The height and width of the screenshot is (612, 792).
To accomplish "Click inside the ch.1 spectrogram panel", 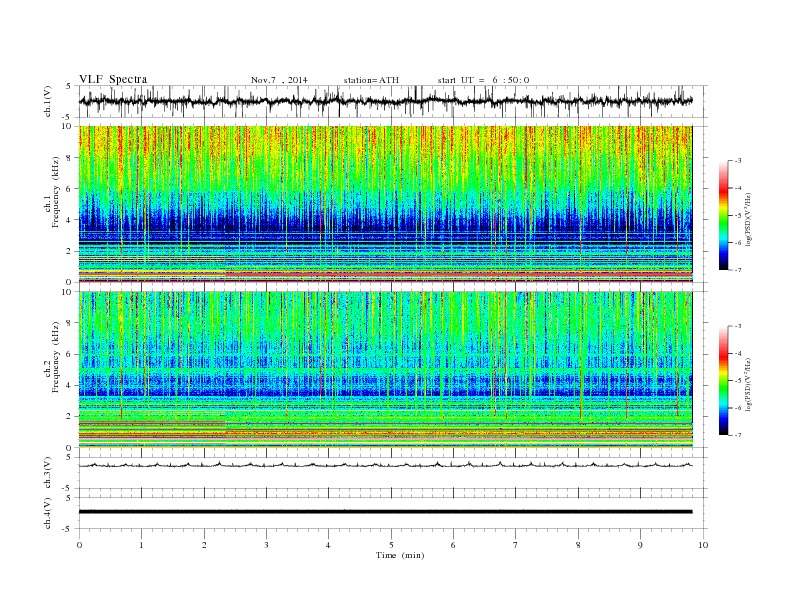I will tap(385, 204).
